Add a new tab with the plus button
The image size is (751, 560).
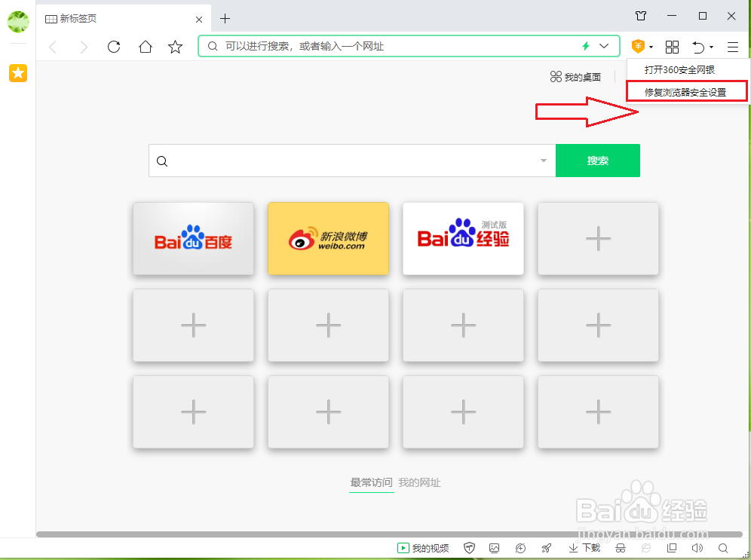225,19
